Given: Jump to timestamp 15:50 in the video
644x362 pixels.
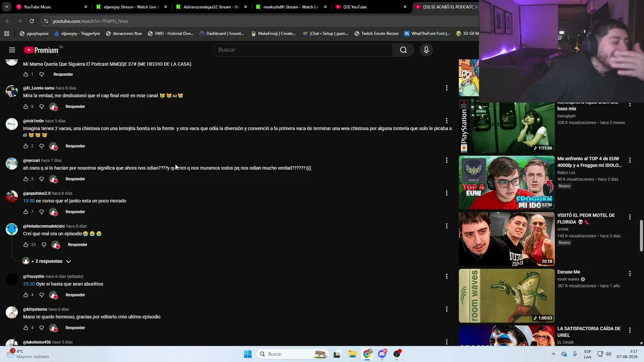Looking at the screenshot, I should 29,201.
